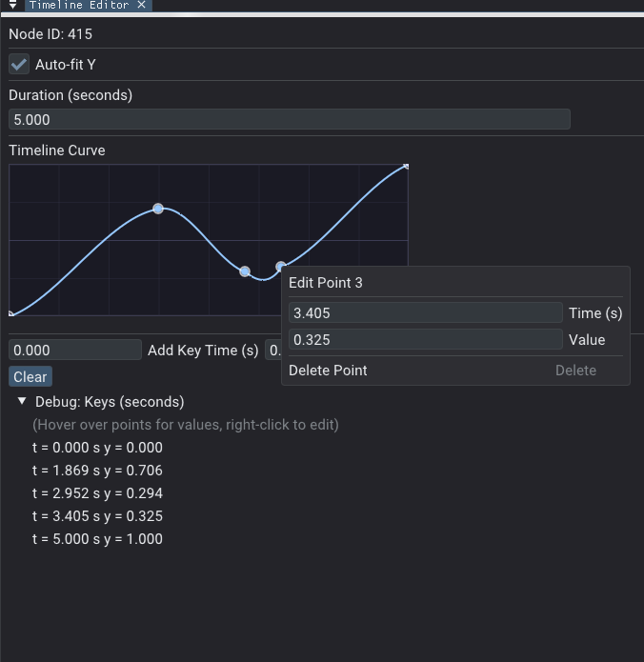Click the start keyframe at curve's bottom-left
This screenshot has width=644, height=662.
[10, 313]
